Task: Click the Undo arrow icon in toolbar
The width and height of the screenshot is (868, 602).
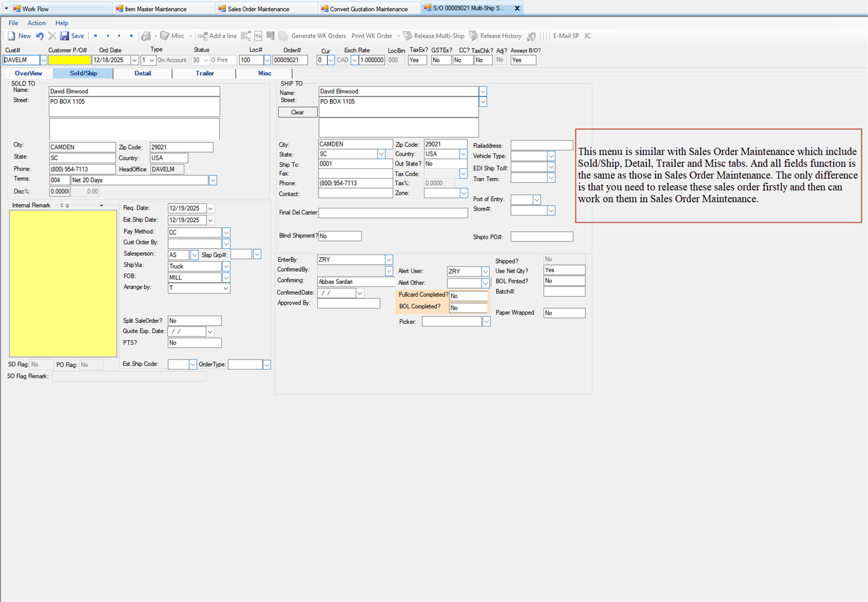Action: pyautogui.click(x=40, y=36)
